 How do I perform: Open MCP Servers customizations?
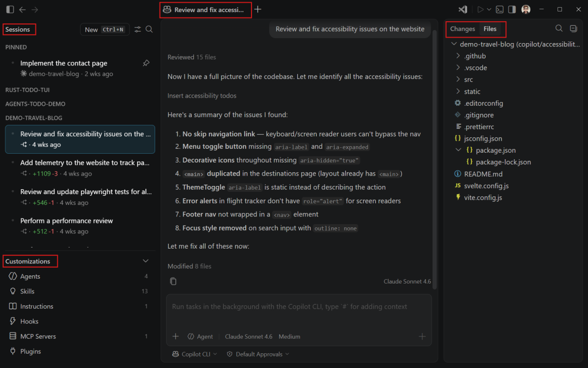click(x=78, y=336)
